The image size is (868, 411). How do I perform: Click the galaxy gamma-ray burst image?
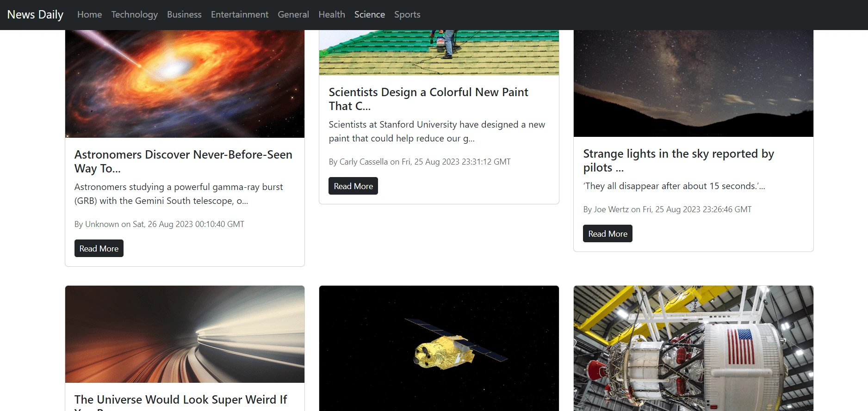point(185,84)
